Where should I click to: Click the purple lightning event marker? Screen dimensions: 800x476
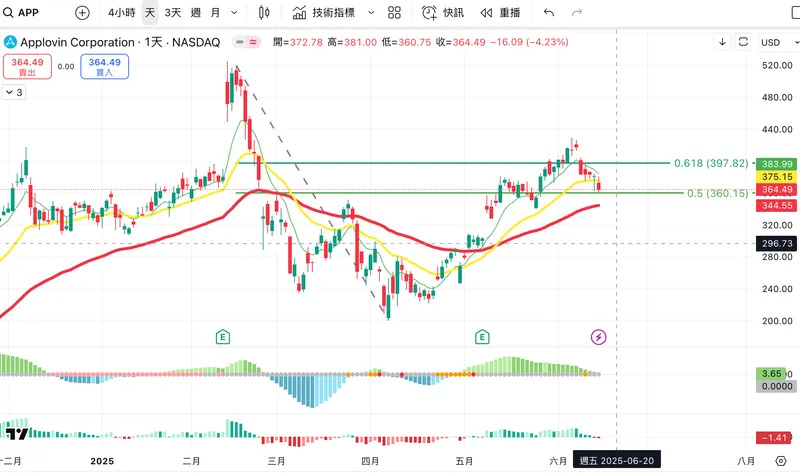598,337
